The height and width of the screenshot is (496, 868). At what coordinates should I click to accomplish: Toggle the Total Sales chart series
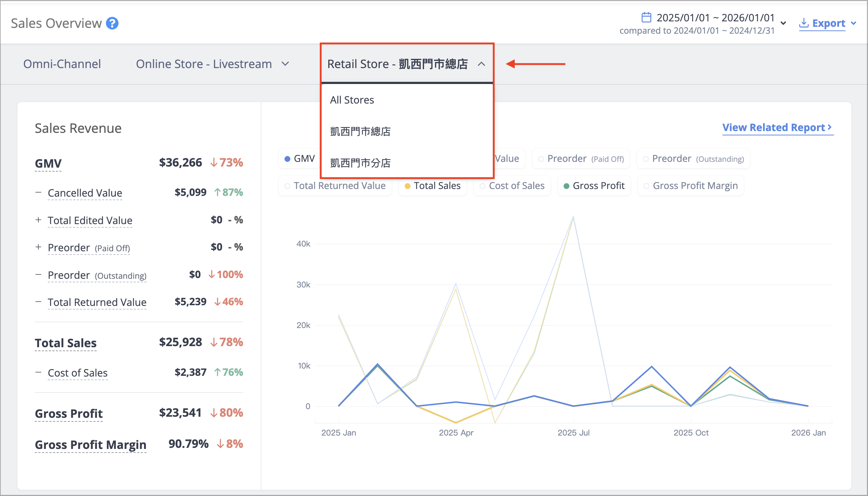click(x=433, y=186)
